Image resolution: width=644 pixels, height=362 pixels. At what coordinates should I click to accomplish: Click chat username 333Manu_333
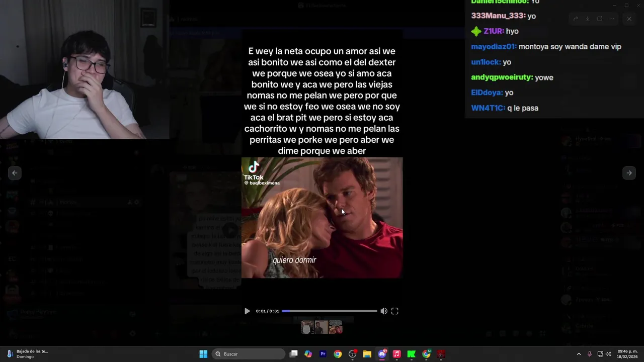[498, 16]
